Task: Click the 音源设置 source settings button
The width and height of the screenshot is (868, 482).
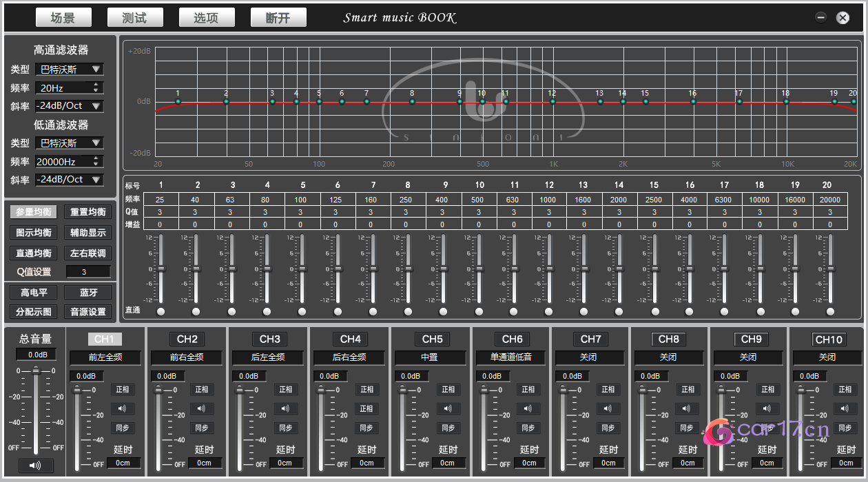Action: click(88, 312)
